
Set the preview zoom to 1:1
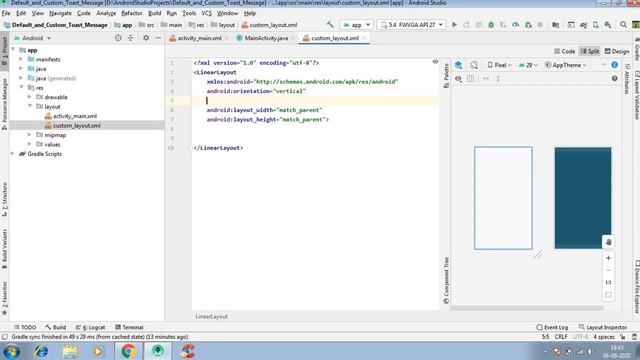pos(608,282)
